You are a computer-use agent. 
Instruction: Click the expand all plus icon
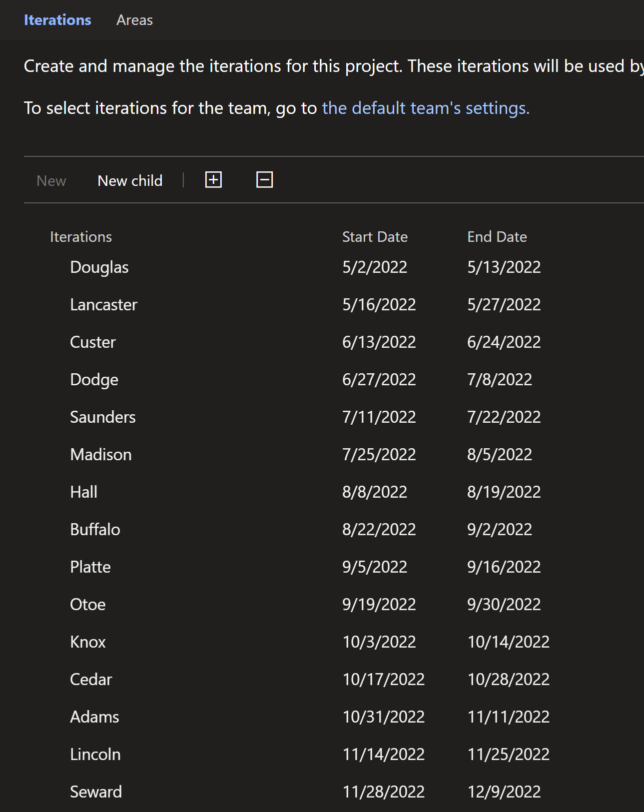[213, 180]
